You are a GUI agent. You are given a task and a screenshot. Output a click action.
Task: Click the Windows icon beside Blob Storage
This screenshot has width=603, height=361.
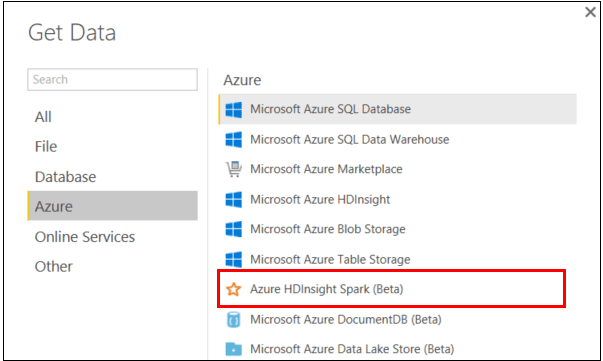tap(233, 229)
